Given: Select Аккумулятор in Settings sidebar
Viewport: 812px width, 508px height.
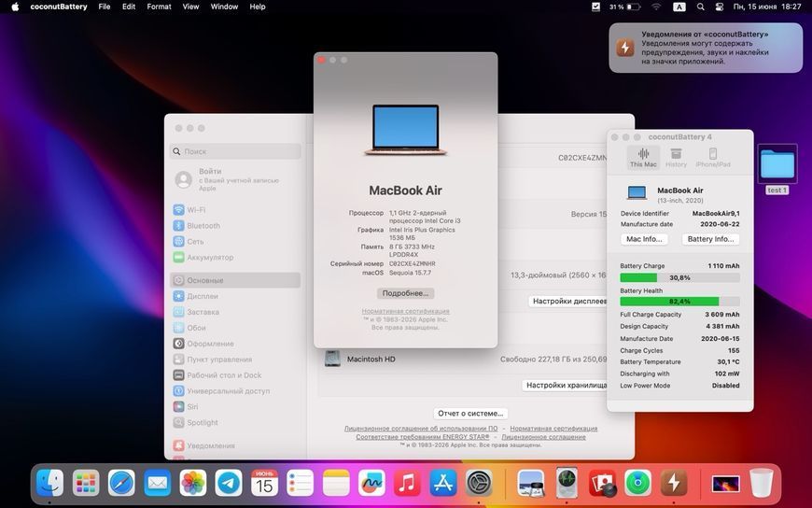Looking at the screenshot, I should [235, 257].
